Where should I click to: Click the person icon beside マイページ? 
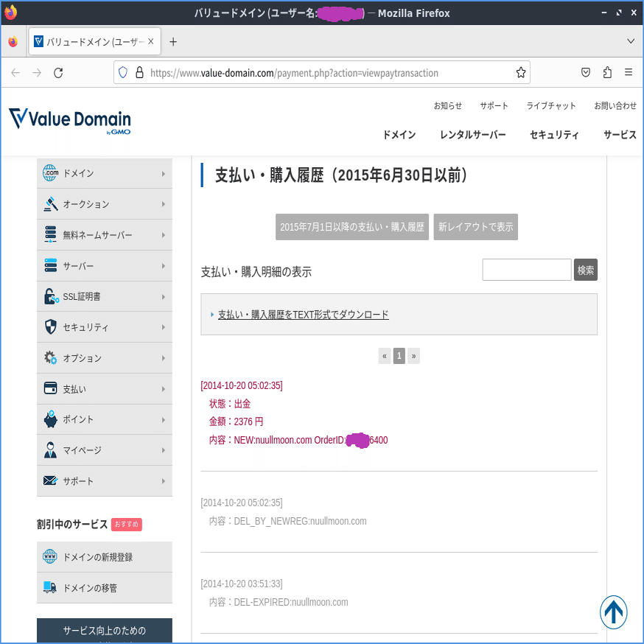point(50,450)
